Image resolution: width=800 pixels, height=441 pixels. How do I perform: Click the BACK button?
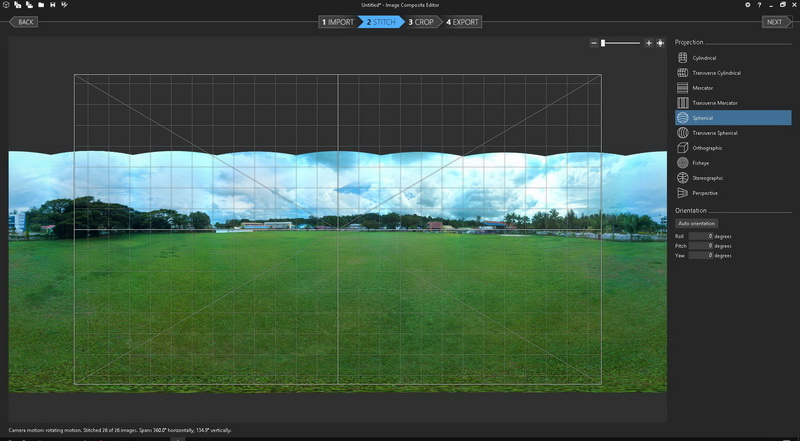coord(23,22)
